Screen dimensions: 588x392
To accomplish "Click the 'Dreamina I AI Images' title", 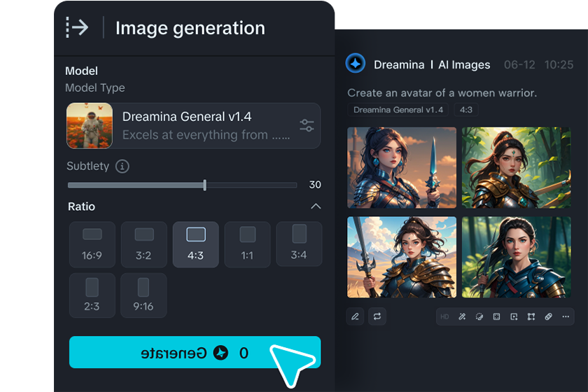I will pos(432,64).
